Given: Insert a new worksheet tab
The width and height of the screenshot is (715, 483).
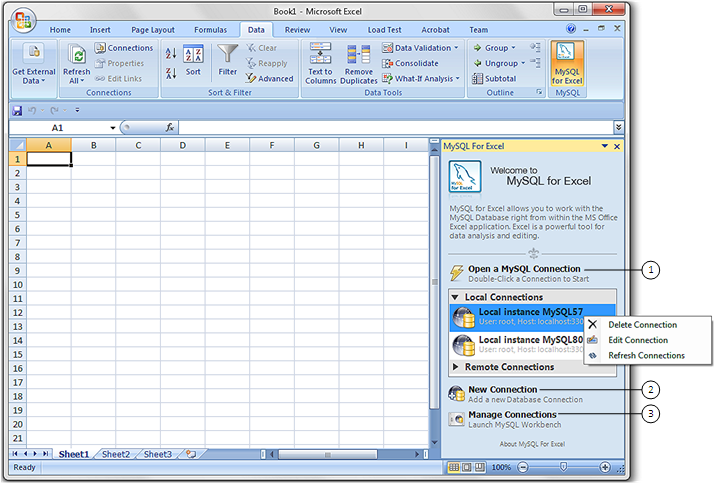Looking at the screenshot, I should pyautogui.click(x=191, y=454).
